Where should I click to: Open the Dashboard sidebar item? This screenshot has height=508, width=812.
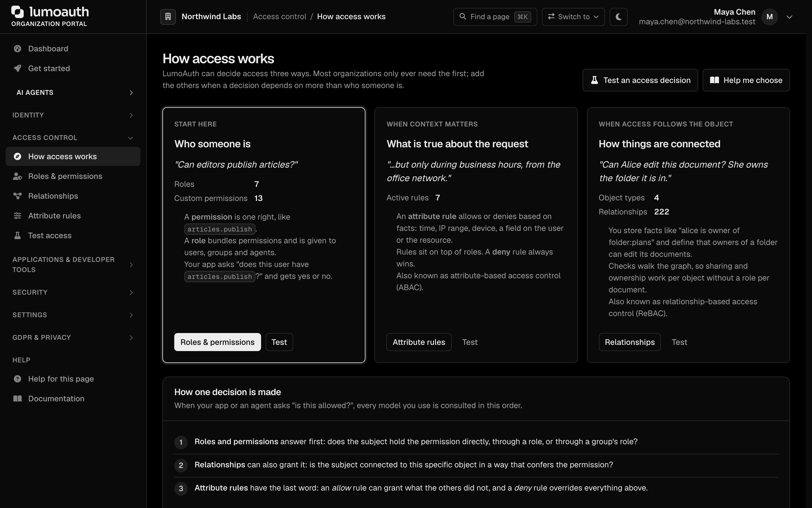point(73,49)
